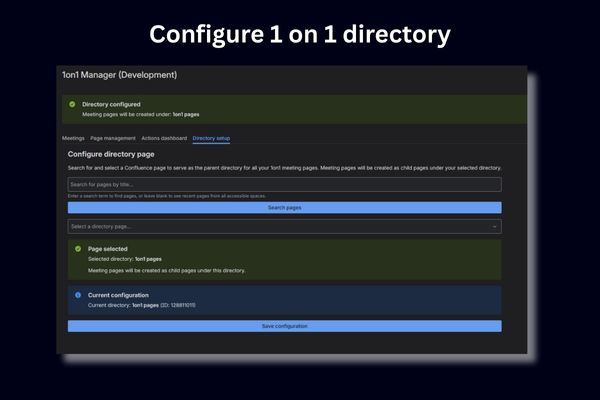Click the hint text about leaving search blank
This screenshot has width=600, height=400.
[x=166, y=196]
